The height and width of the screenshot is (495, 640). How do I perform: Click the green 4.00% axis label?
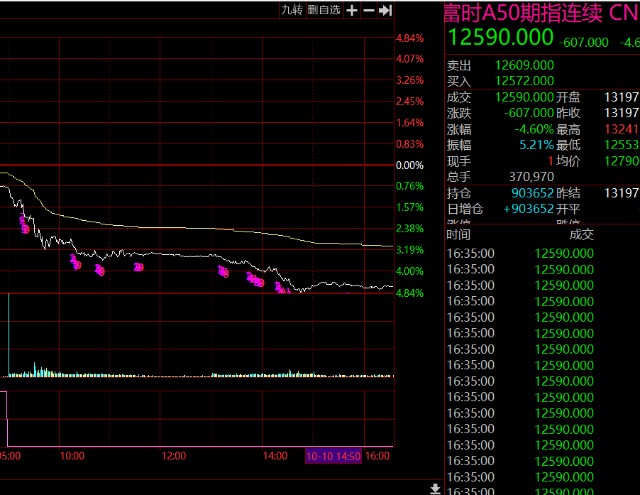click(410, 271)
